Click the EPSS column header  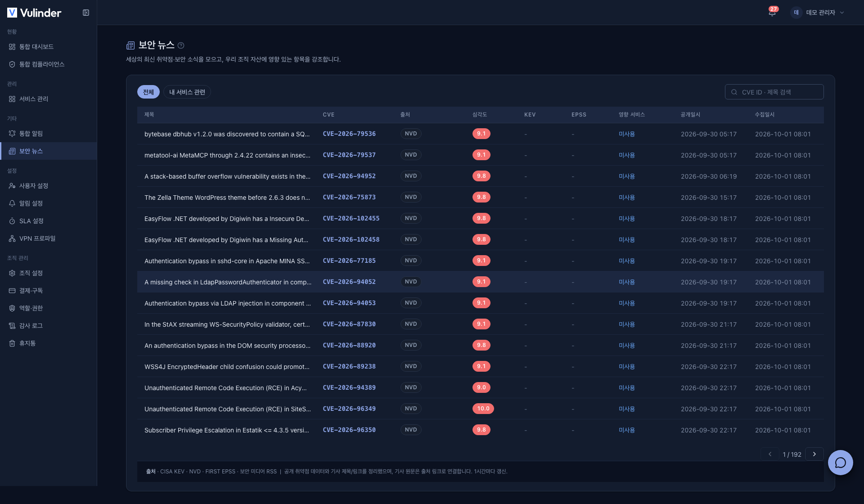click(x=579, y=115)
